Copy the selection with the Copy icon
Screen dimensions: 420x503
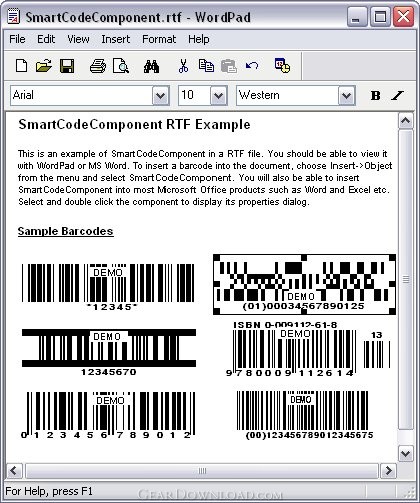(206, 66)
